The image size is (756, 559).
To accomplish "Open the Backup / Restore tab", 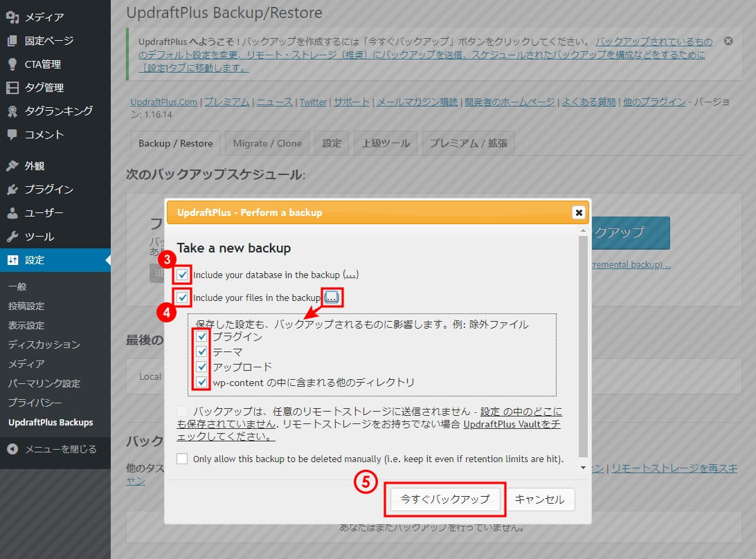I will click(176, 143).
